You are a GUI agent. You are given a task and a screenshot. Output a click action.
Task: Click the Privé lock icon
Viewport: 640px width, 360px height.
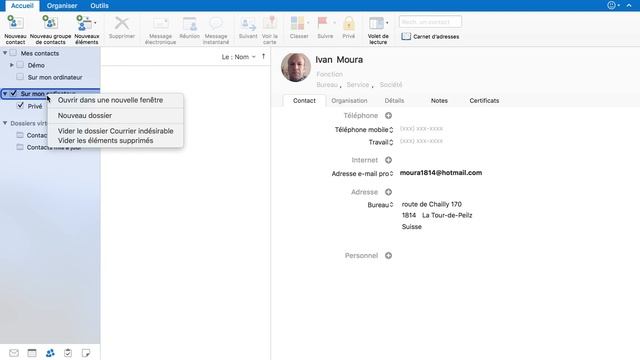(349, 23)
